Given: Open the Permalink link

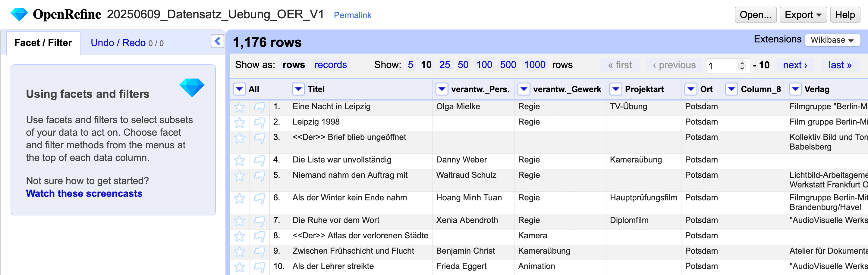Looking at the screenshot, I should 352,15.
